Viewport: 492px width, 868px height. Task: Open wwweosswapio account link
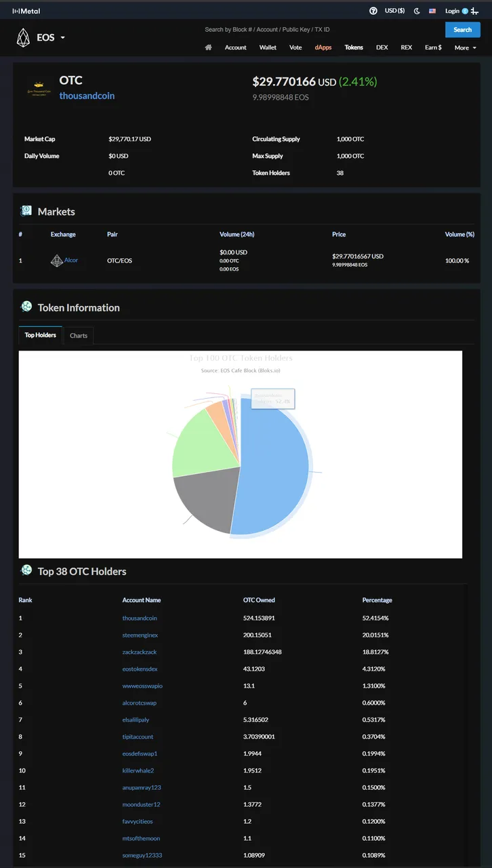(x=142, y=686)
